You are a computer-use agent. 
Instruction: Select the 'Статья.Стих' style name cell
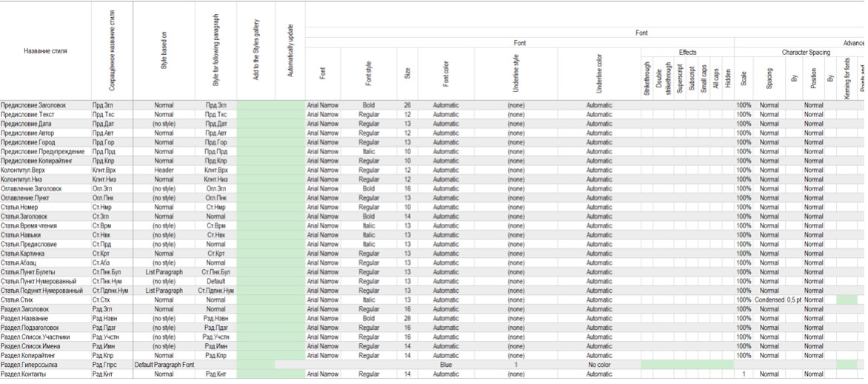(45, 299)
